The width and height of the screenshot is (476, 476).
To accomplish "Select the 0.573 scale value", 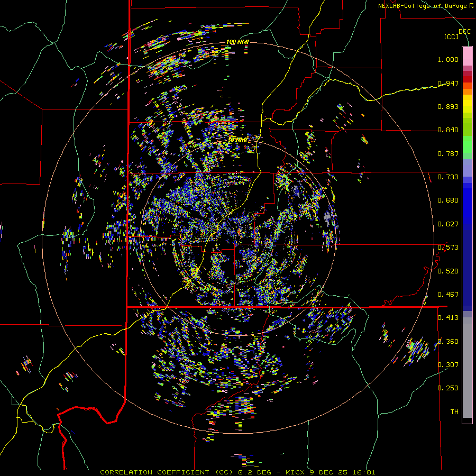I will tap(448, 248).
